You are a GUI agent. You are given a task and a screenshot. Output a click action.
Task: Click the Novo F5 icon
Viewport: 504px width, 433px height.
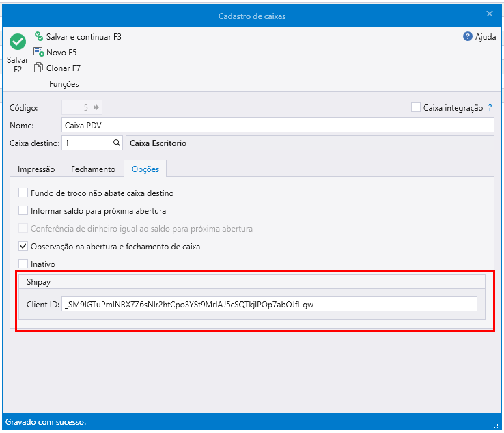pyautogui.click(x=39, y=52)
